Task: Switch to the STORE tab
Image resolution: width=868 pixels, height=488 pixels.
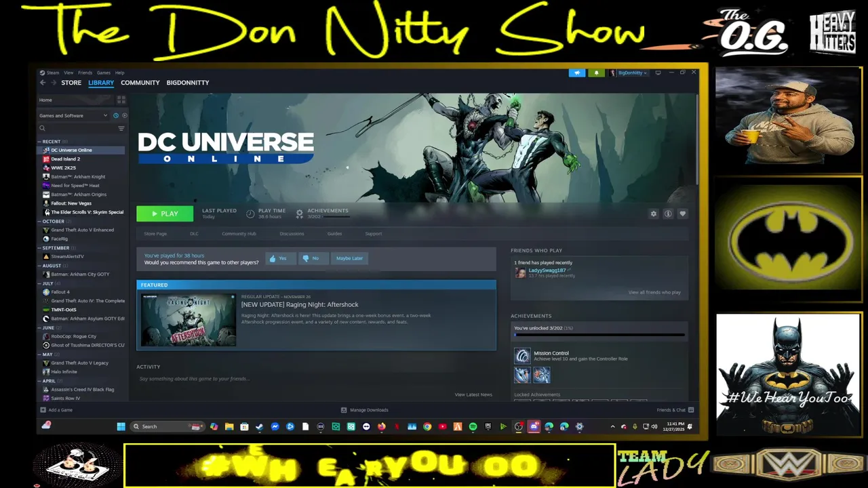Action: coord(71,83)
